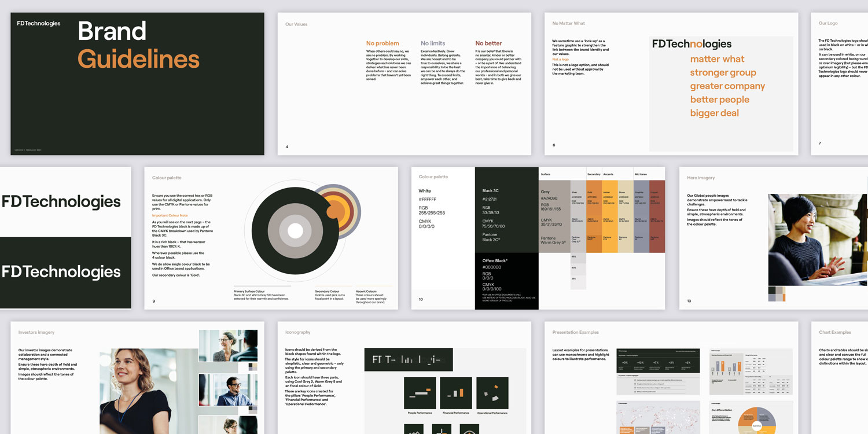This screenshot has height=434, width=868.
Task: Click the deconstructed logo block on Iconography page
Action: coord(409,359)
